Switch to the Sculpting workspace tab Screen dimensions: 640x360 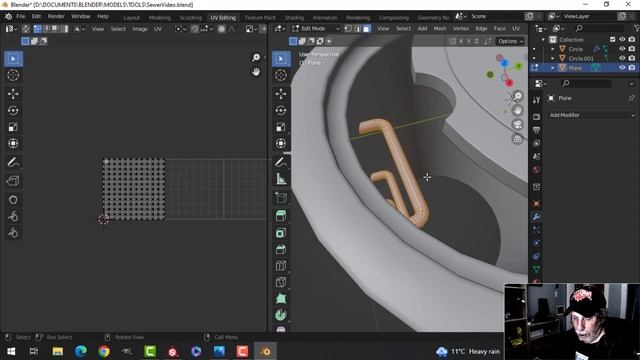191,18
